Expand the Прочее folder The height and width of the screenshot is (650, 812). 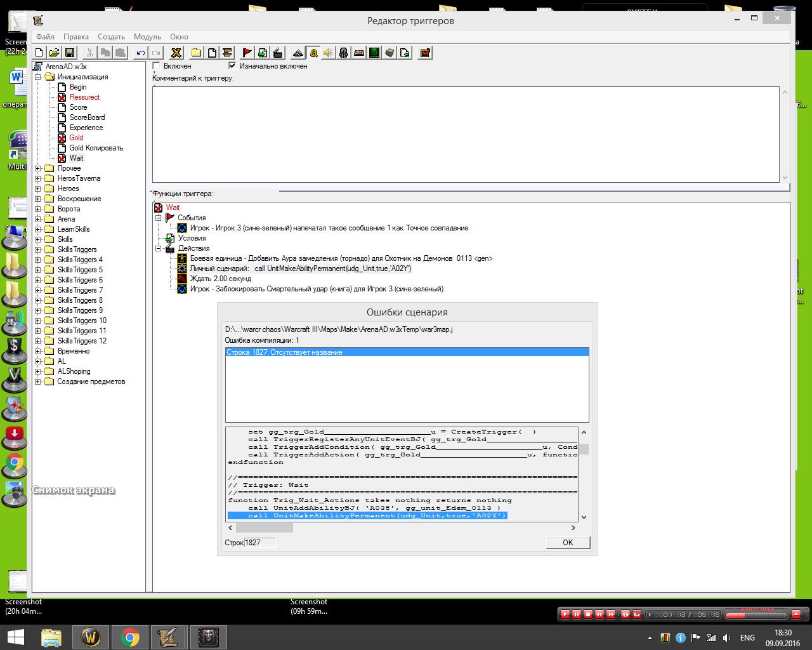pos(38,168)
